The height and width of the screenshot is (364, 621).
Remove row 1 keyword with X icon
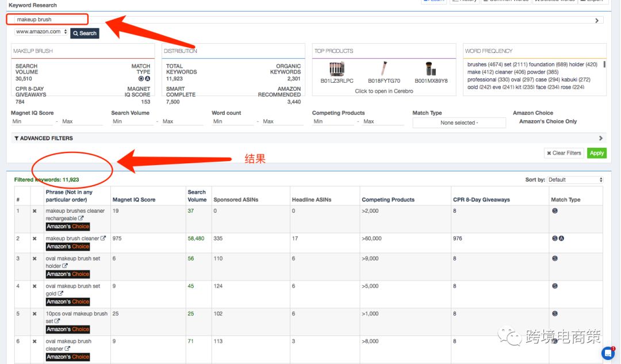34,210
